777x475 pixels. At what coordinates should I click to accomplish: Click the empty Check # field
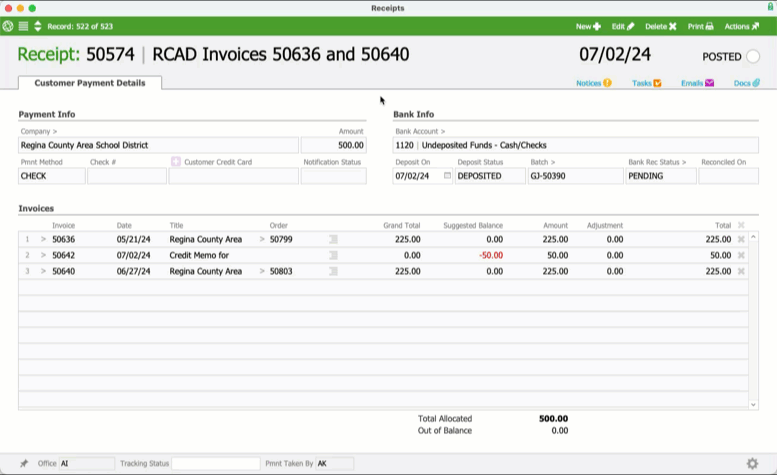click(127, 176)
